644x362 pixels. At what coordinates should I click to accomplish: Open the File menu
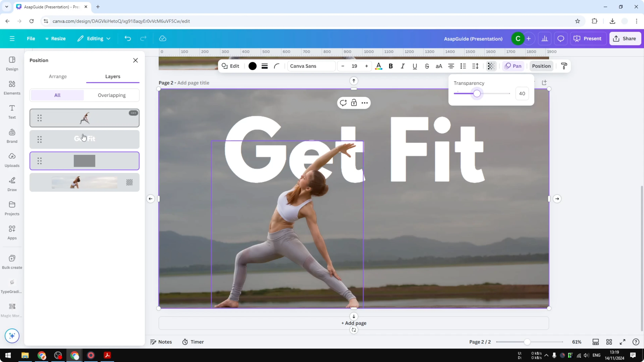pos(31,38)
